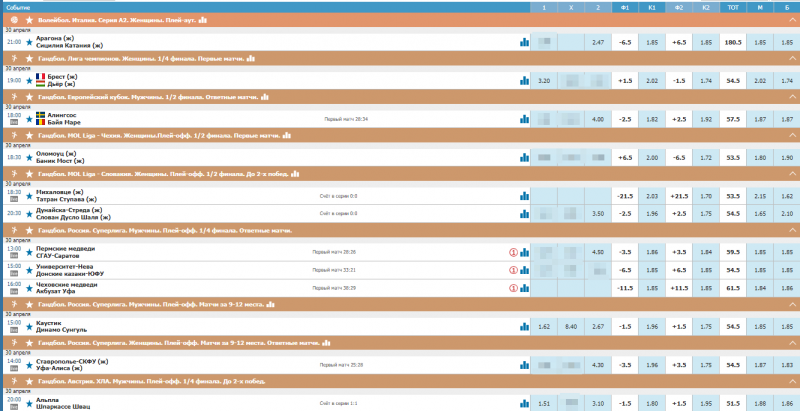Click red info badge for Чеховские медведи match
800x411 pixels.
[x=514, y=288]
